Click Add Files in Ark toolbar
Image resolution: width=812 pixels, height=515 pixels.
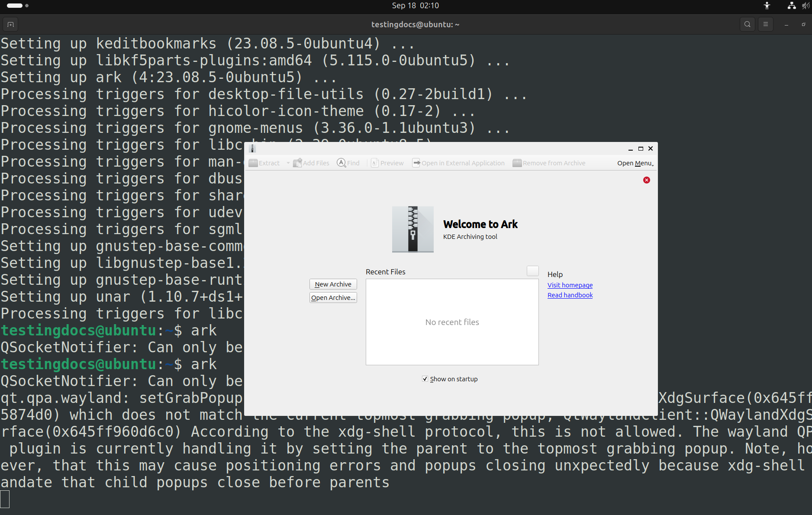point(311,163)
